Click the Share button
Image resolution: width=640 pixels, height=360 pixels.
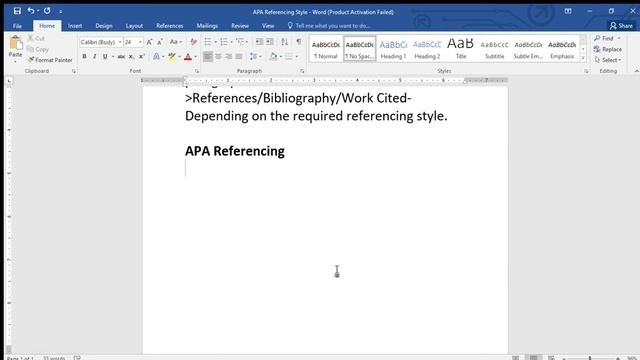(x=621, y=26)
